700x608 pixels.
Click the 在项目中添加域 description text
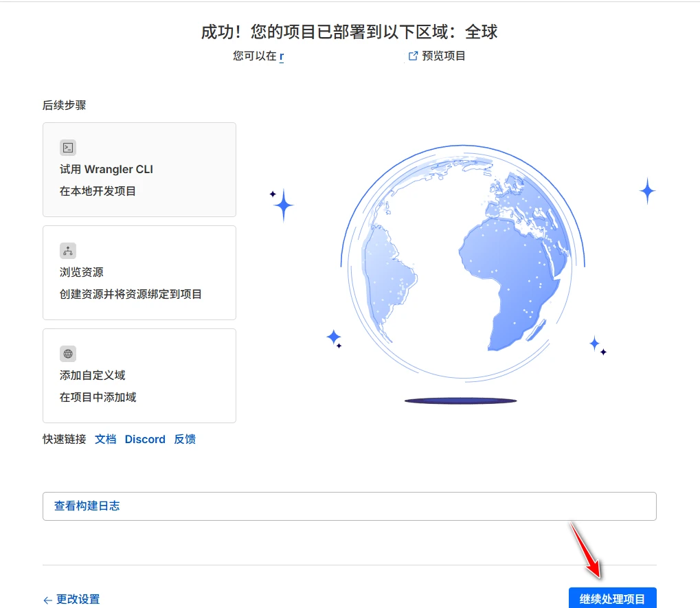[x=98, y=398]
